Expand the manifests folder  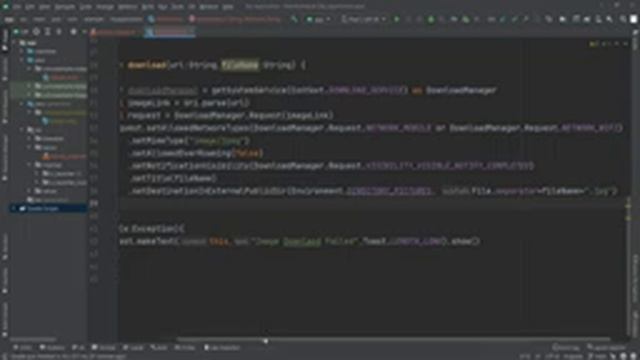pos(22,51)
